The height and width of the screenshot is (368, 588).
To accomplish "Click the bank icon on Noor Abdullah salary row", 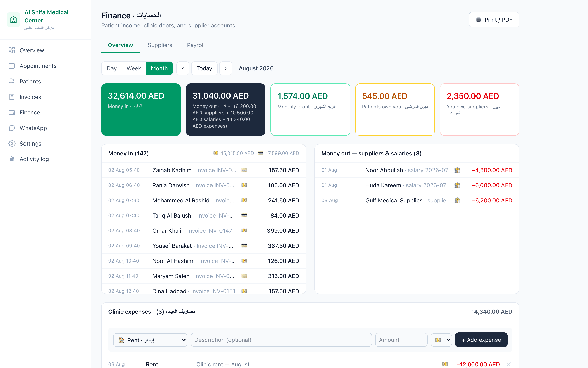I will coord(457,170).
